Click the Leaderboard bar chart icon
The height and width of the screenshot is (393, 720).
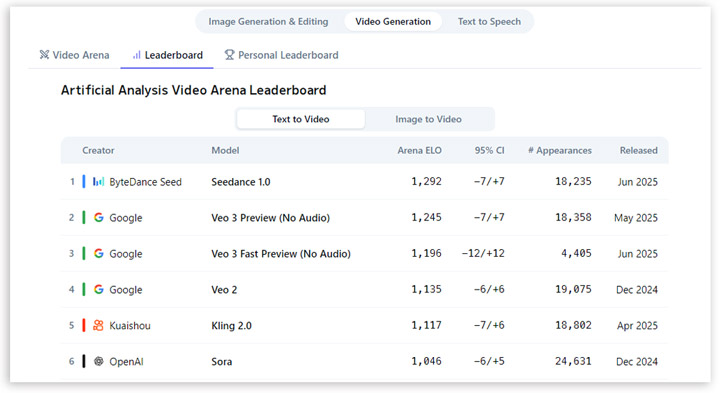136,55
